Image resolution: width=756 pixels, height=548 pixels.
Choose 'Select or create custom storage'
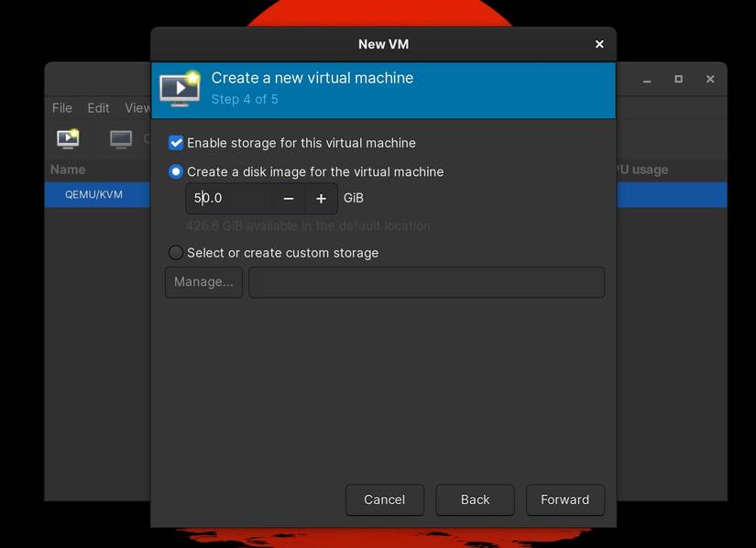pos(175,252)
